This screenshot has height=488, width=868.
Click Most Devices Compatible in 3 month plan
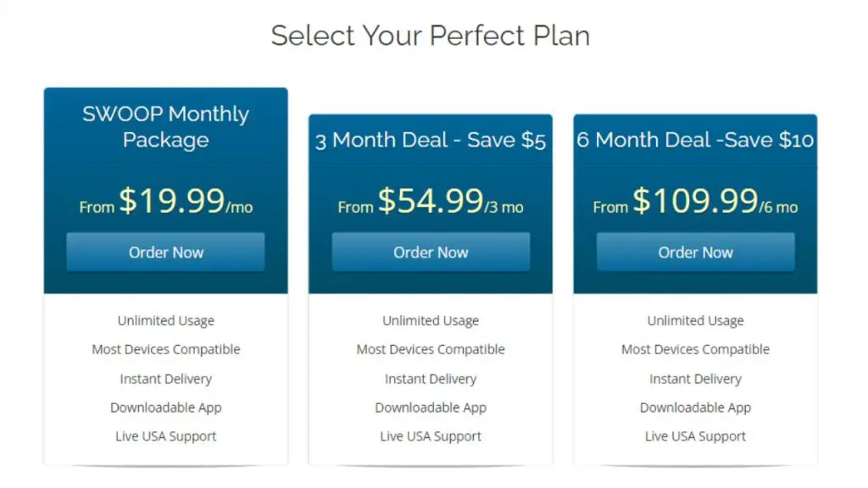tap(431, 350)
